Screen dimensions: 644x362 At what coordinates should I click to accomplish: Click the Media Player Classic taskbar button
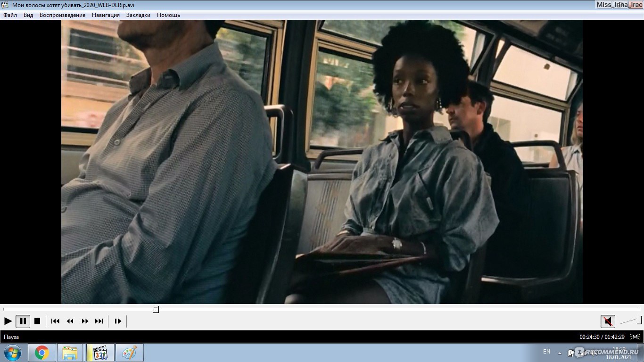click(x=100, y=353)
